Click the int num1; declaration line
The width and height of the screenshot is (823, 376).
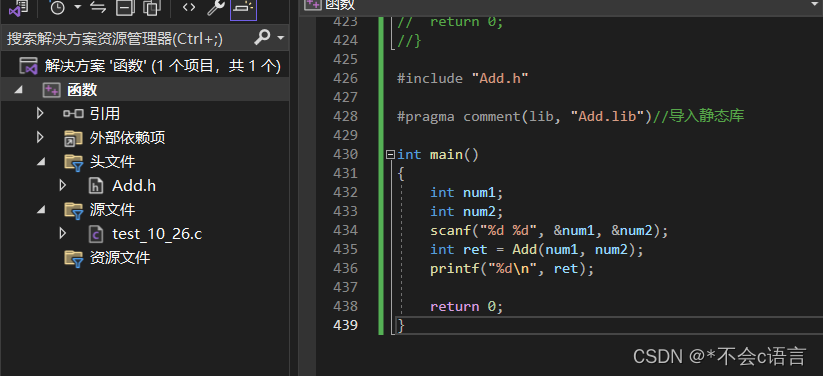coord(467,193)
